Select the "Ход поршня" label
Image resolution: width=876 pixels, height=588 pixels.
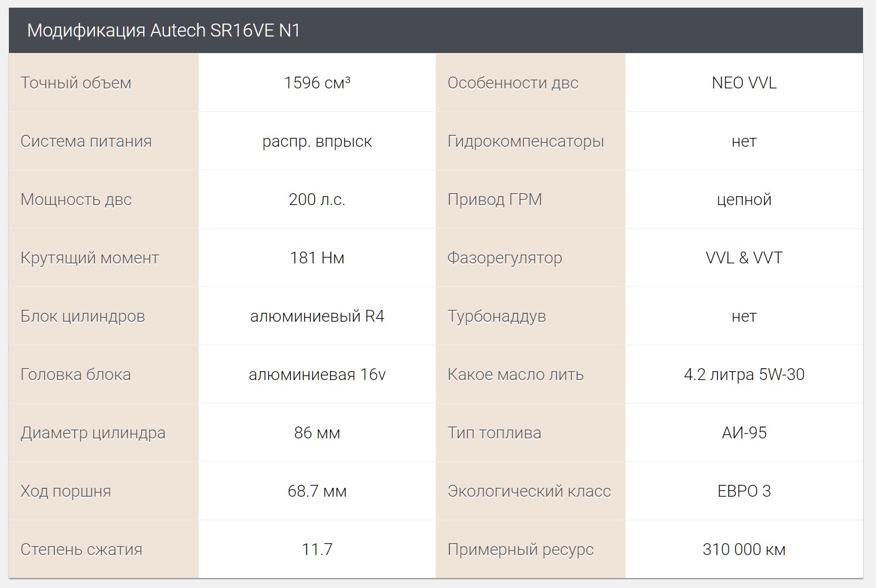coord(66,491)
